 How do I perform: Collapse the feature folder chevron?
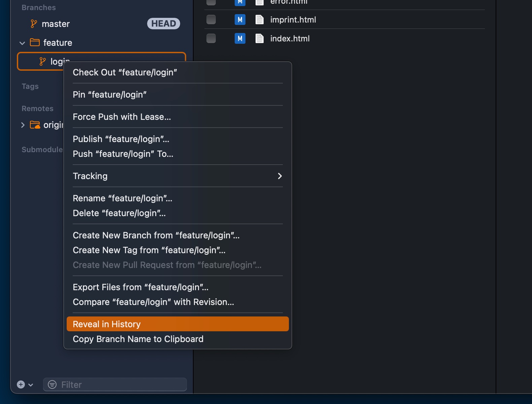click(x=22, y=43)
